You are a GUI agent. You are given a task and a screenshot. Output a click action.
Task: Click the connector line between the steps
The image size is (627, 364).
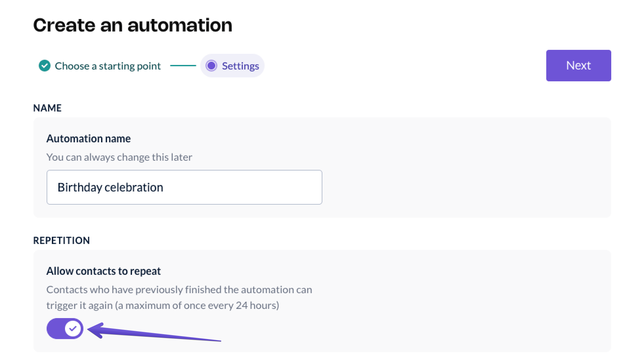pyautogui.click(x=183, y=66)
